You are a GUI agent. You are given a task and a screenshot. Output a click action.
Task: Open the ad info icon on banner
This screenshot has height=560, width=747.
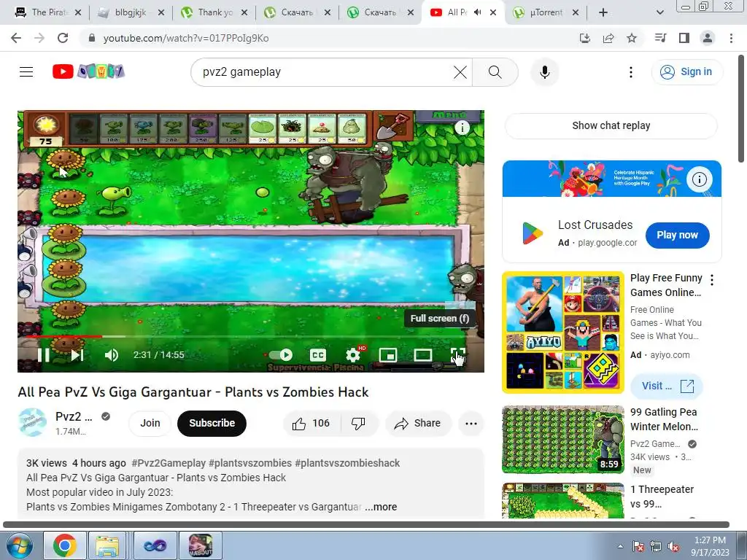(700, 179)
